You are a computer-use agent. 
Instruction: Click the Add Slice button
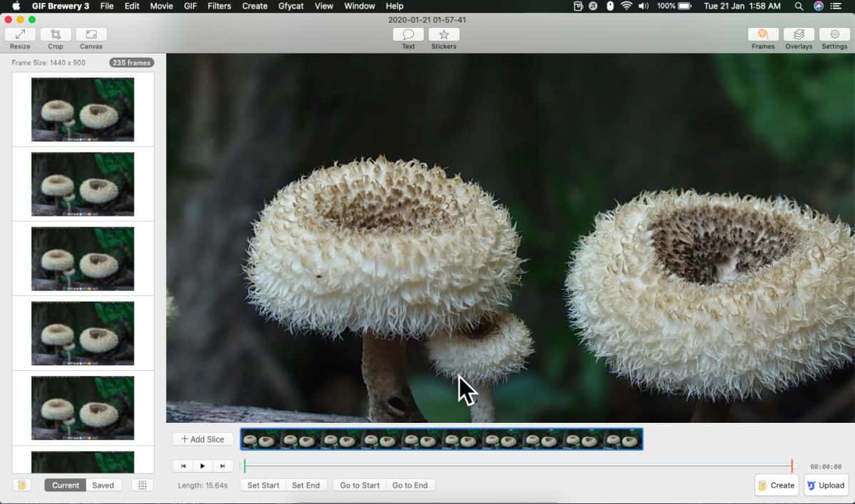203,439
